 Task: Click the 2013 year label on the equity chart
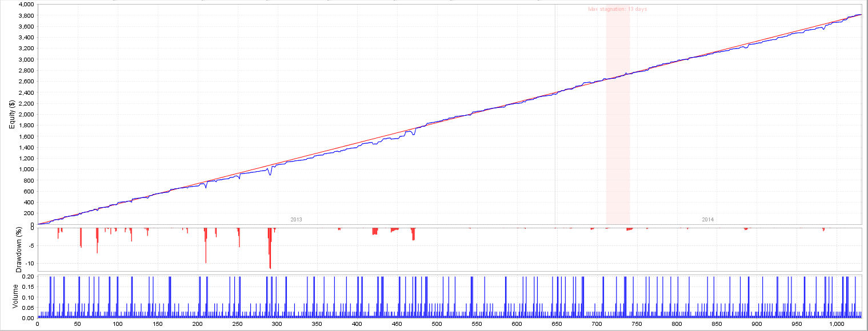(x=296, y=220)
